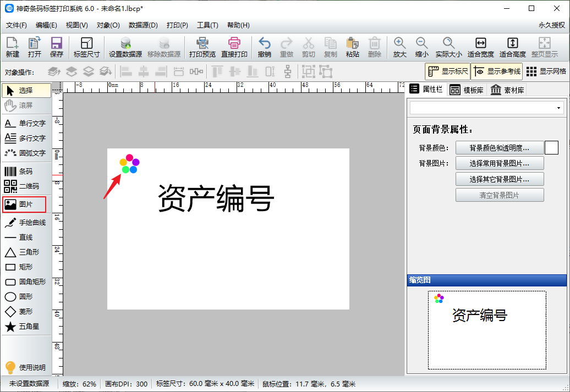Select the 二维码 QR code tool
This screenshot has height=392, width=570.
[x=25, y=186]
